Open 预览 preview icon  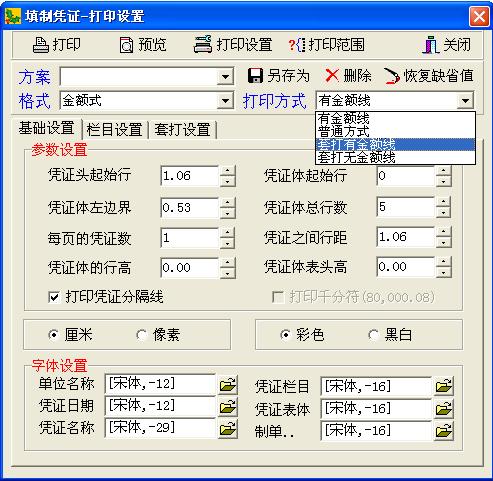[x=127, y=45]
